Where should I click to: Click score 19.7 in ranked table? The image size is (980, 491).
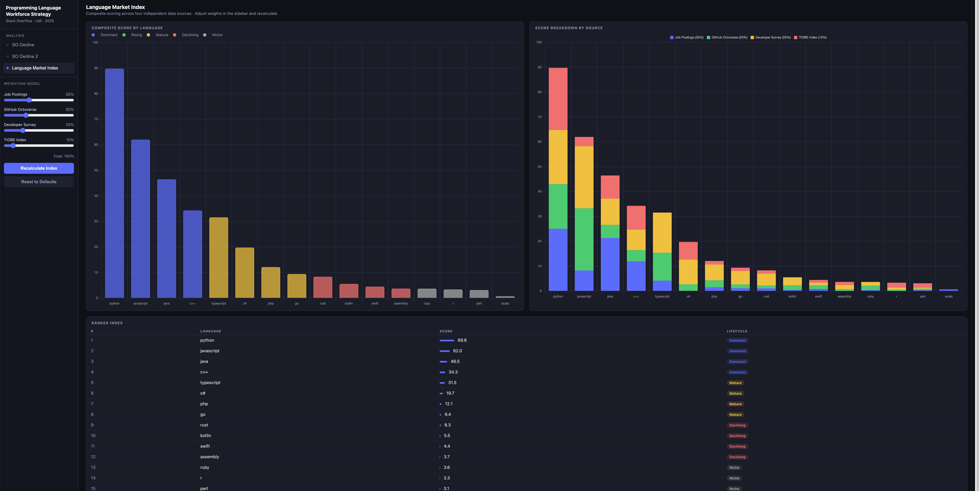pos(450,393)
